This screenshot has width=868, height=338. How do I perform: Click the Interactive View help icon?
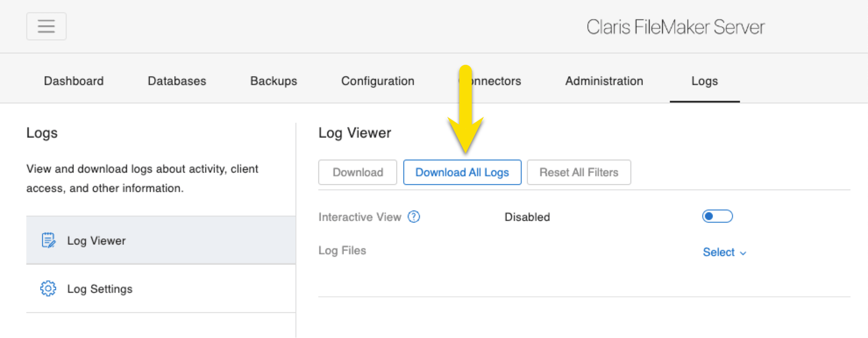coord(414,216)
